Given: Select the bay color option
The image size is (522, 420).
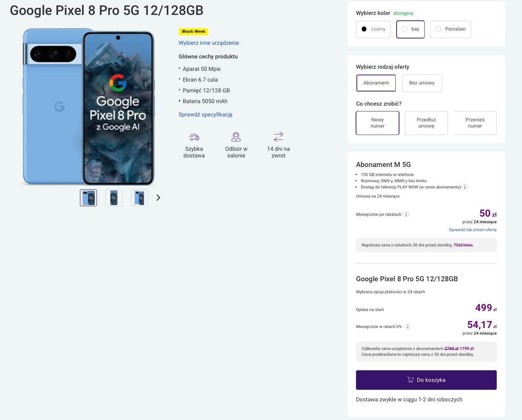Looking at the screenshot, I should (x=410, y=29).
